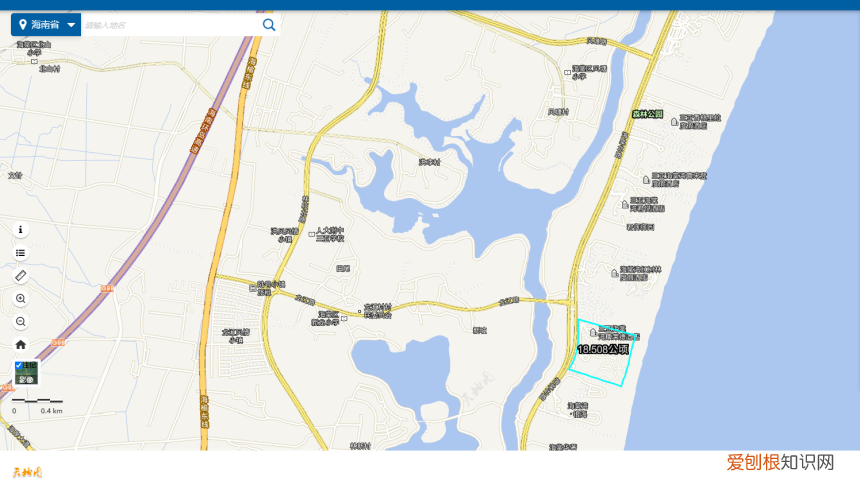
Task: Toggle the 注记 annotation checkbox
Action: pos(19,365)
